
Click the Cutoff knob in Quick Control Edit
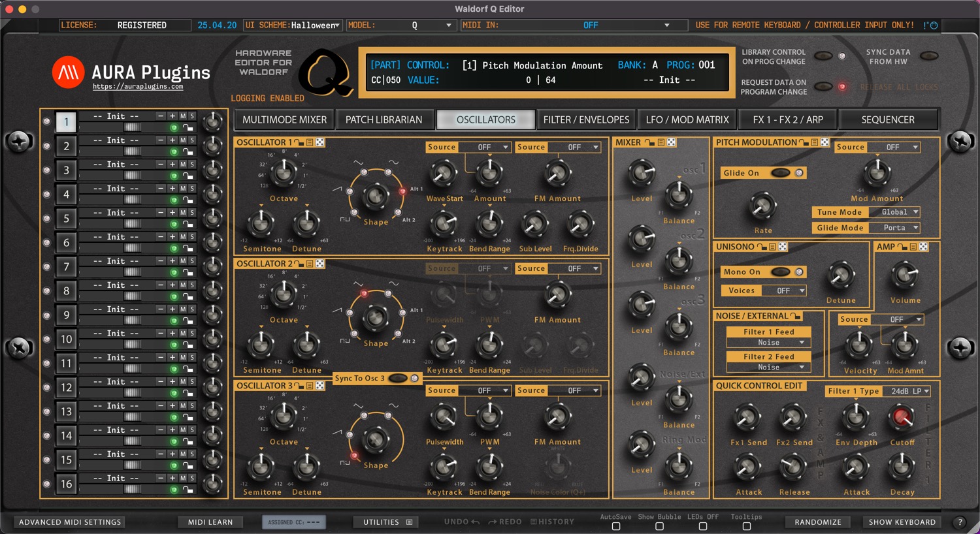pos(902,416)
